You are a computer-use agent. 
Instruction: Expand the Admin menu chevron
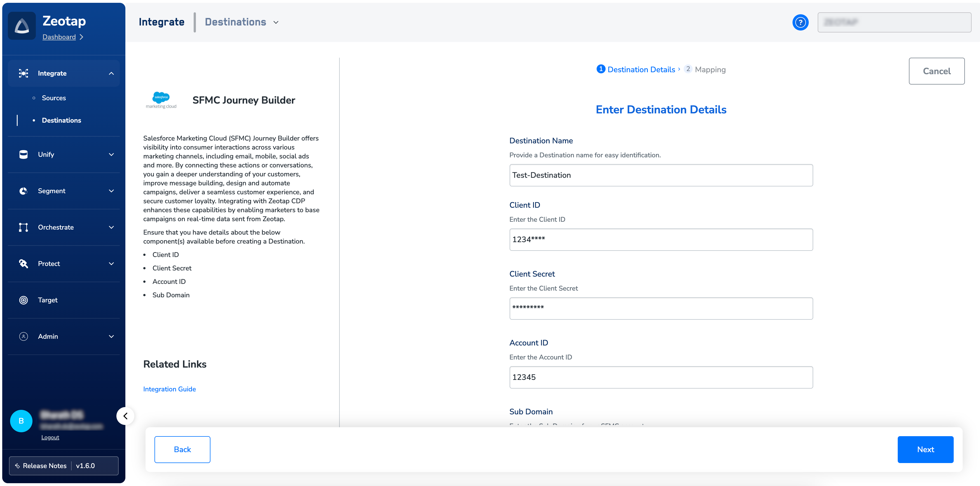(x=111, y=337)
